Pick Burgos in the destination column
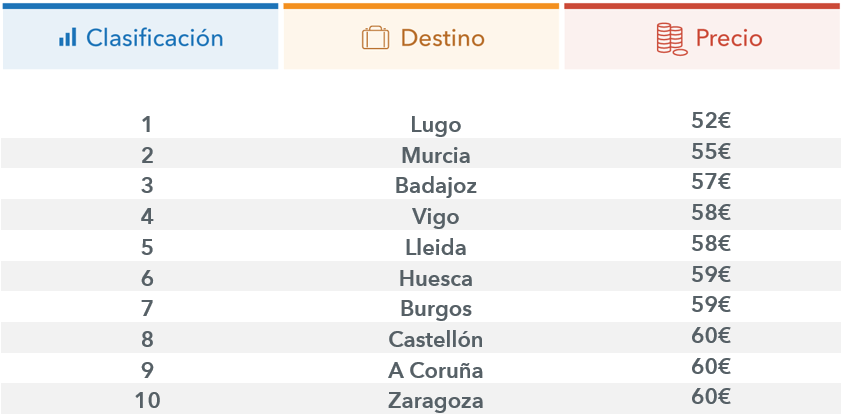Image resolution: width=841 pixels, height=418 pixels. [x=436, y=309]
